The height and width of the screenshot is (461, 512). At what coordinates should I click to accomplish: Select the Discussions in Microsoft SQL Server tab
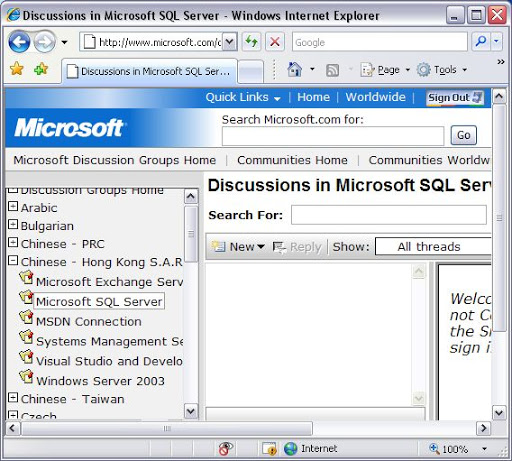[x=149, y=71]
